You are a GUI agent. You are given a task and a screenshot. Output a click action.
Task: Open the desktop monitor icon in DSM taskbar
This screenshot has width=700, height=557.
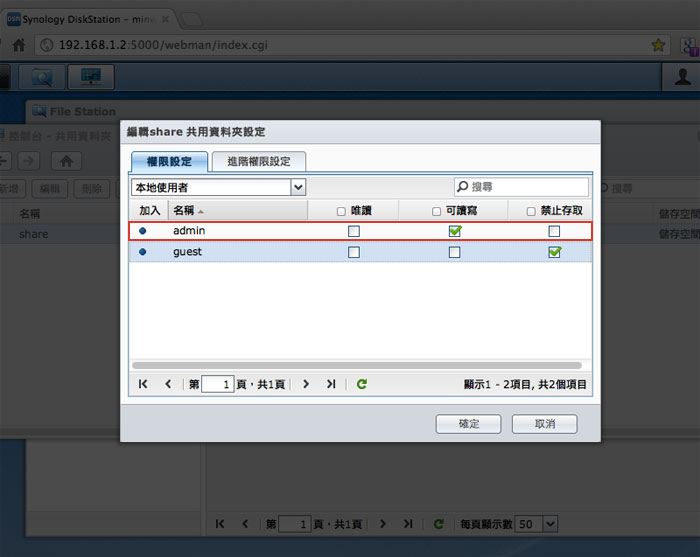(x=91, y=77)
